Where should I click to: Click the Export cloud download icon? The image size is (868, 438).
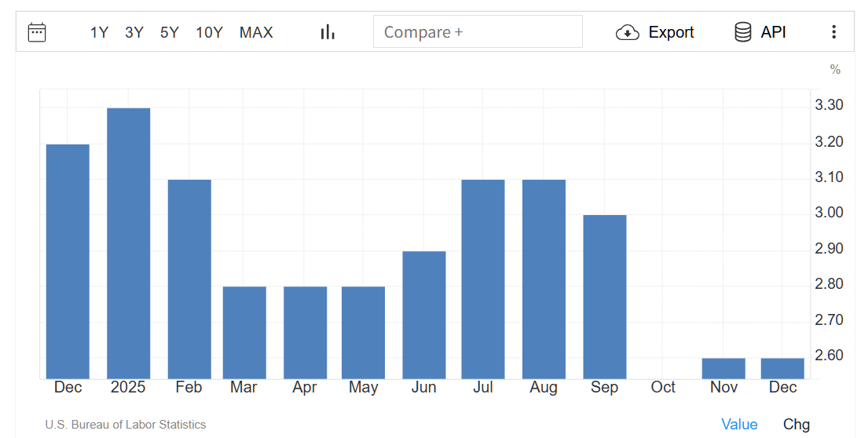pos(627,32)
